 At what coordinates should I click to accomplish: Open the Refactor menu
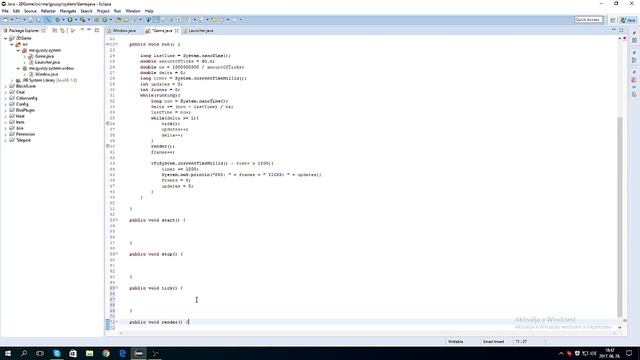[48, 11]
